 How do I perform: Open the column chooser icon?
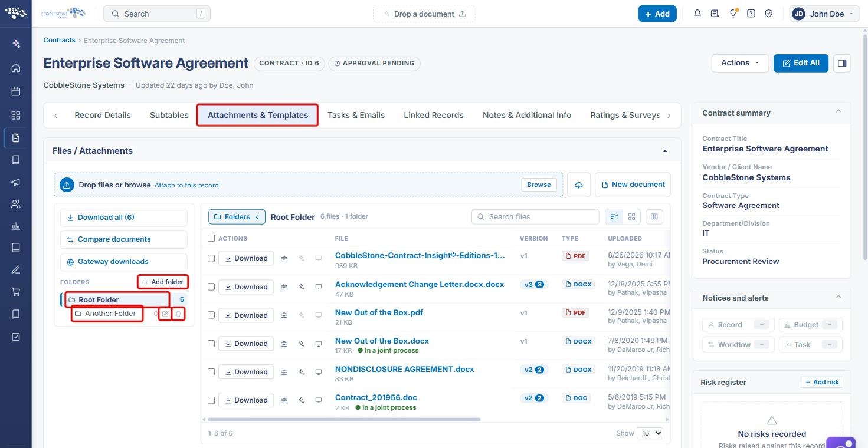coord(654,217)
